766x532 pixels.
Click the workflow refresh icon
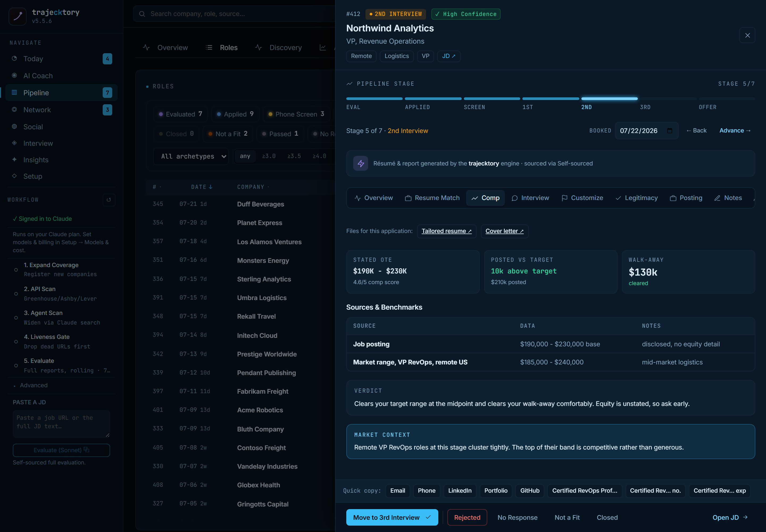point(109,200)
